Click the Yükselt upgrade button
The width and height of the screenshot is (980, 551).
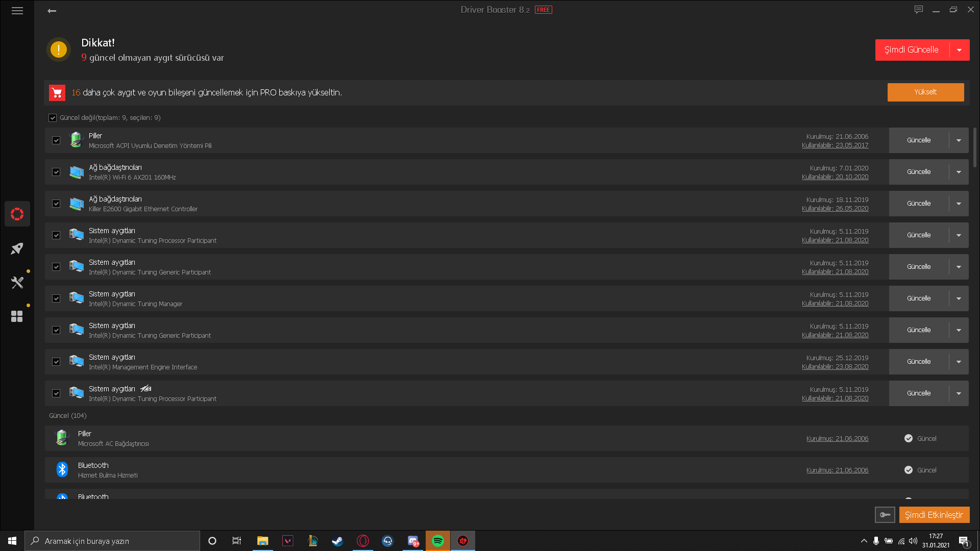coord(925,92)
